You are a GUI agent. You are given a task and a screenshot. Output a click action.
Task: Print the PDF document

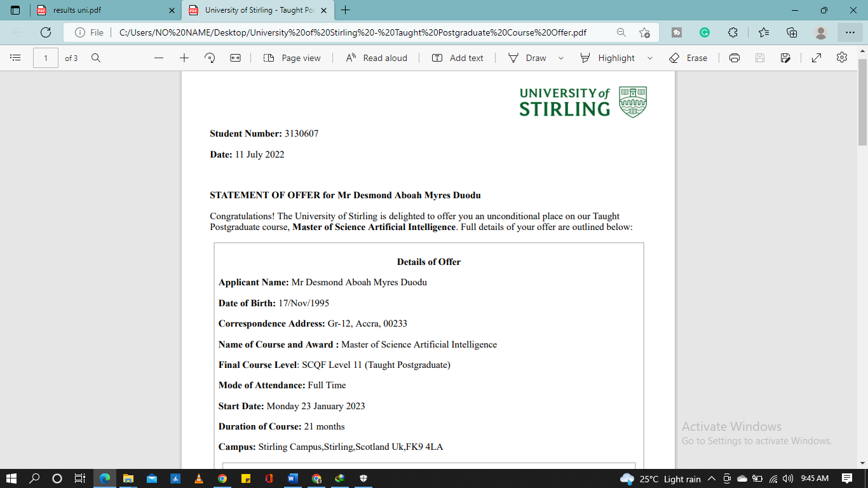[x=735, y=58]
